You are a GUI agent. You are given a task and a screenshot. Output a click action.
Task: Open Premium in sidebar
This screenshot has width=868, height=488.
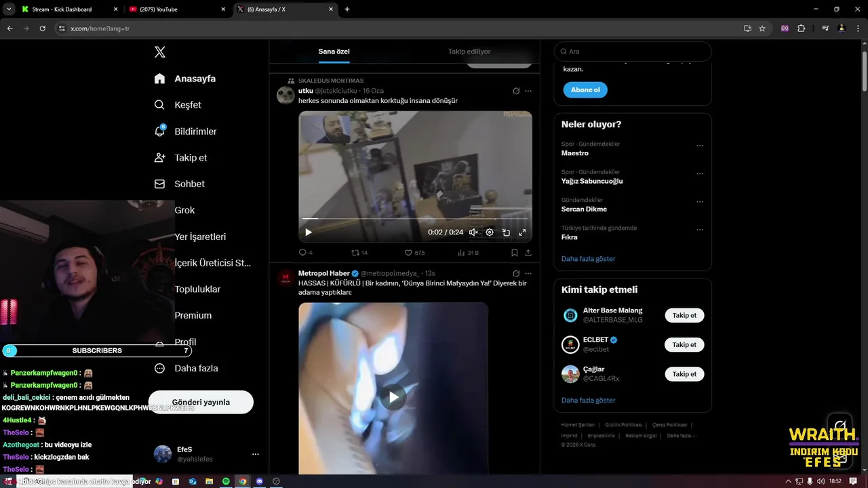[x=193, y=315]
